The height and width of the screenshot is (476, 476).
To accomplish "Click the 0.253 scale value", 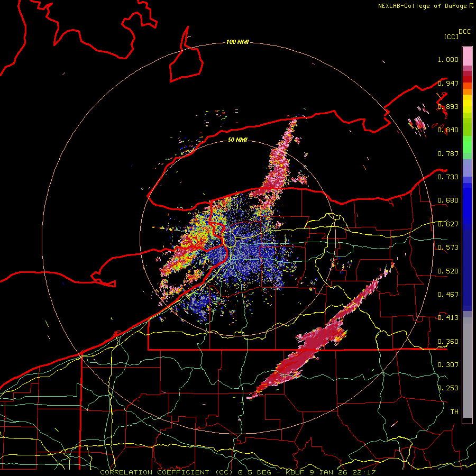I will tap(448, 388).
